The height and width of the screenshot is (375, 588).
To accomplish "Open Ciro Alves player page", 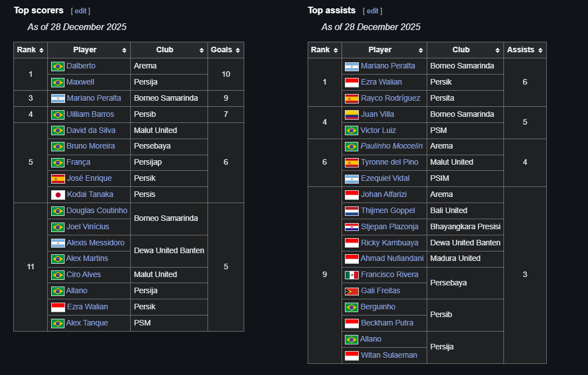I will (83, 274).
